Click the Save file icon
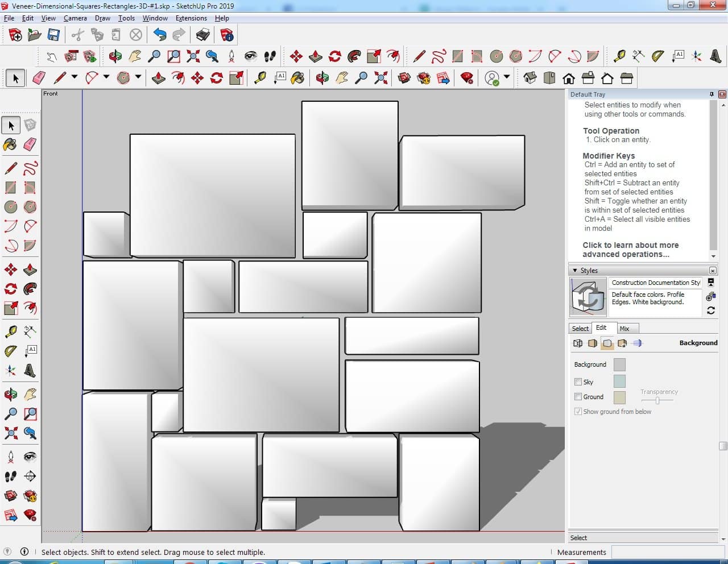The height and width of the screenshot is (564, 728). click(53, 35)
